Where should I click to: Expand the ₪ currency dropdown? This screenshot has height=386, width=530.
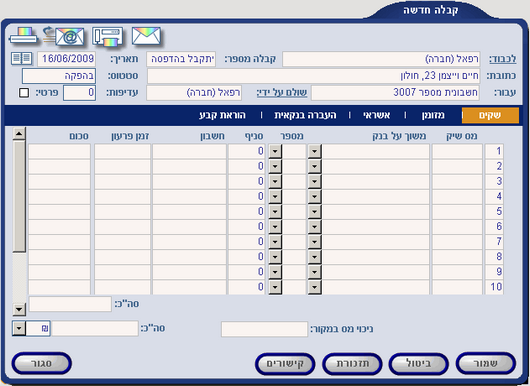[x=19, y=328]
